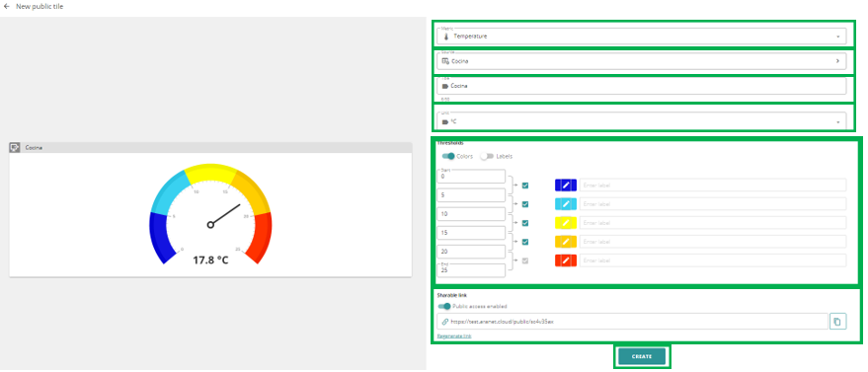Open the Metric Temperature dropdown
This screenshot has width=868, height=372.
[642, 37]
